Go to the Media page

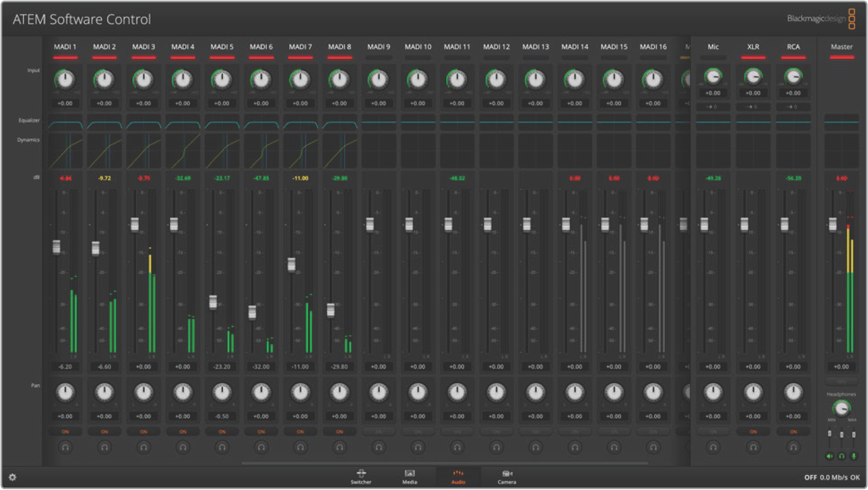tap(410, 476)
